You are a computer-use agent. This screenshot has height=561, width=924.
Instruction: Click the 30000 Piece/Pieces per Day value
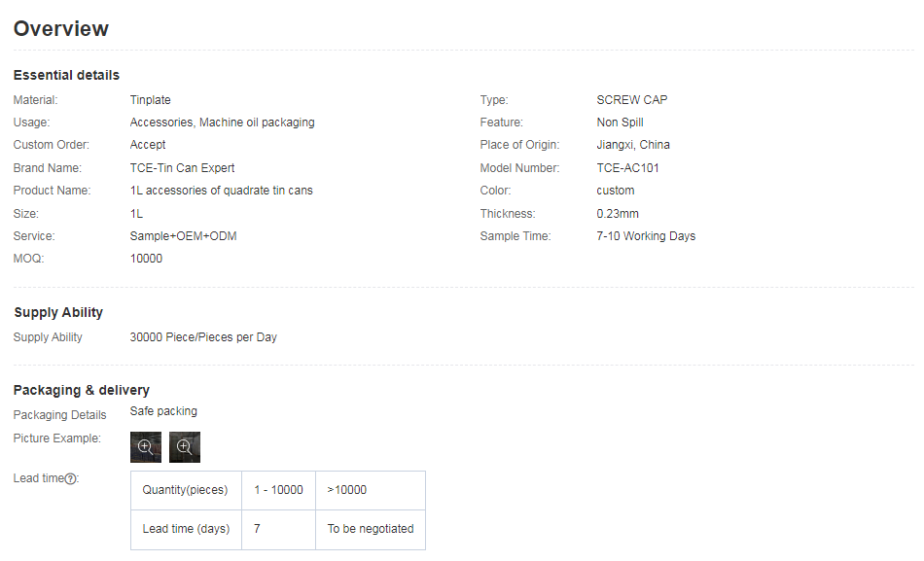coord(203,337)
